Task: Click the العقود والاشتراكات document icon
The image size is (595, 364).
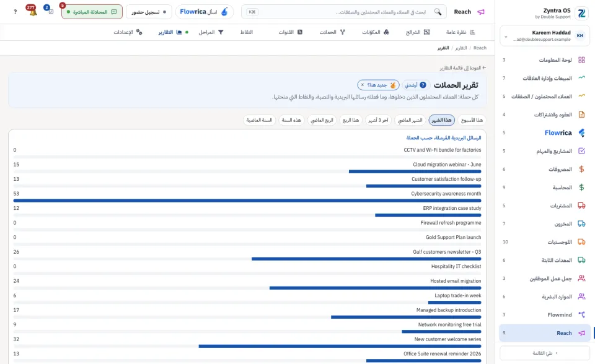Action: (x=581, y=115)
